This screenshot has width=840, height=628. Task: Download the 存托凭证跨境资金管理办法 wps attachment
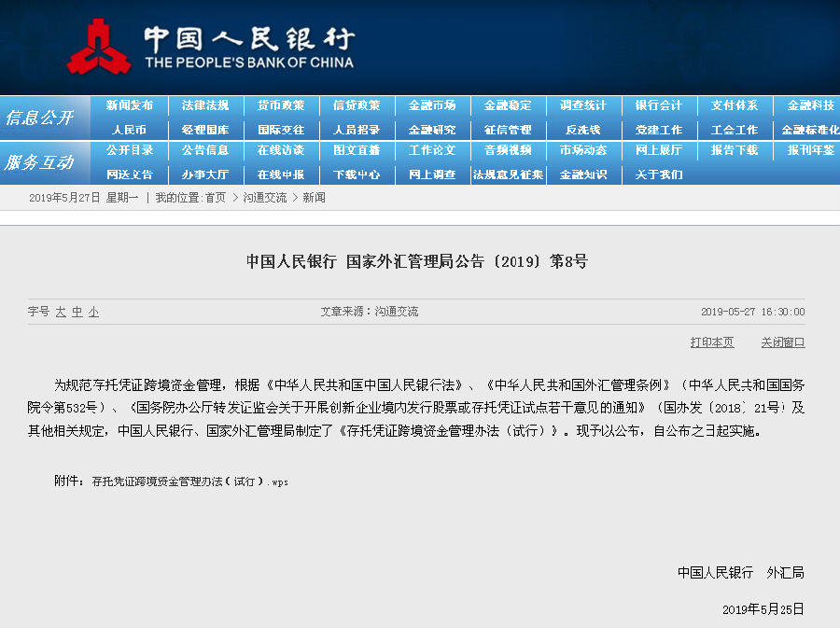click(190, 481)
